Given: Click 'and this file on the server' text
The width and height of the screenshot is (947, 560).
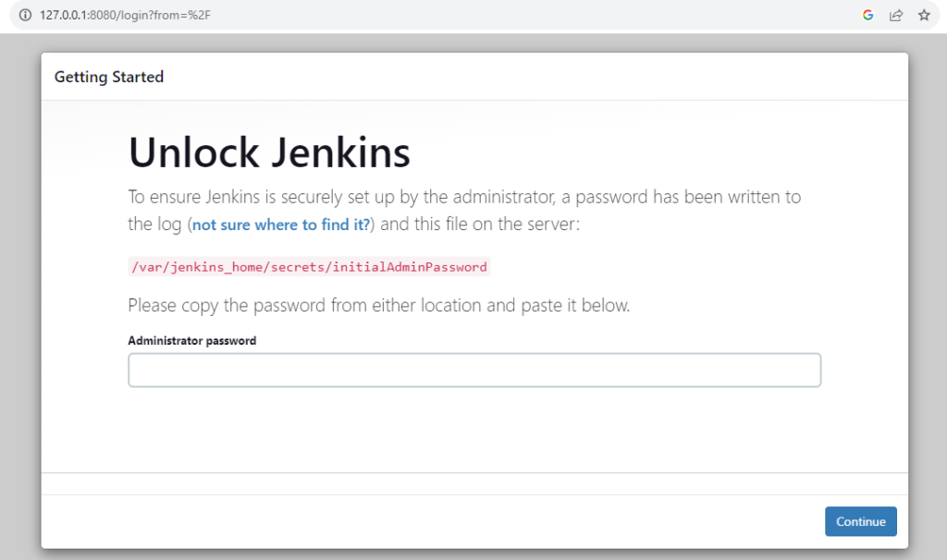Looking at the screenshot, I should pyautogui.click(x=481, y=225).
